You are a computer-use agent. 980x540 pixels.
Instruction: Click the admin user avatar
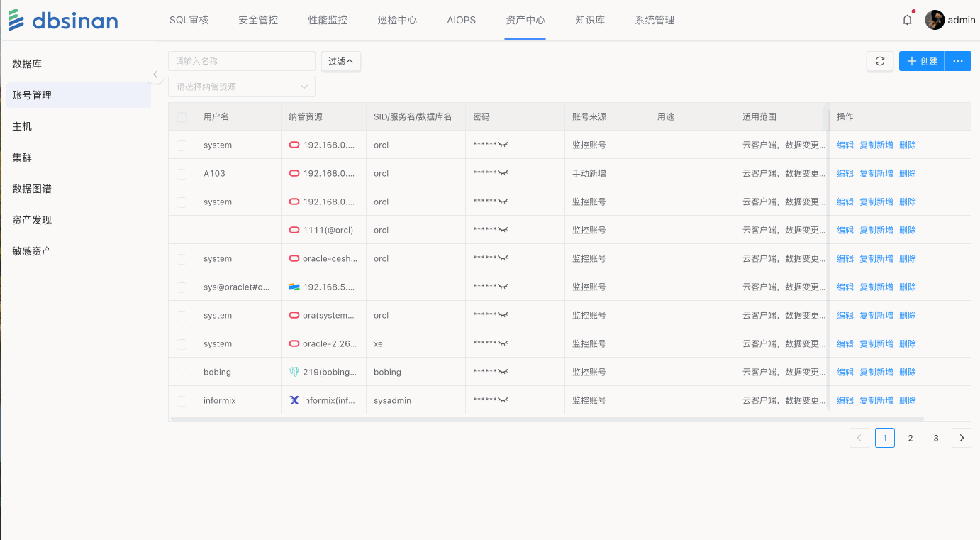[x=935, y=20]
